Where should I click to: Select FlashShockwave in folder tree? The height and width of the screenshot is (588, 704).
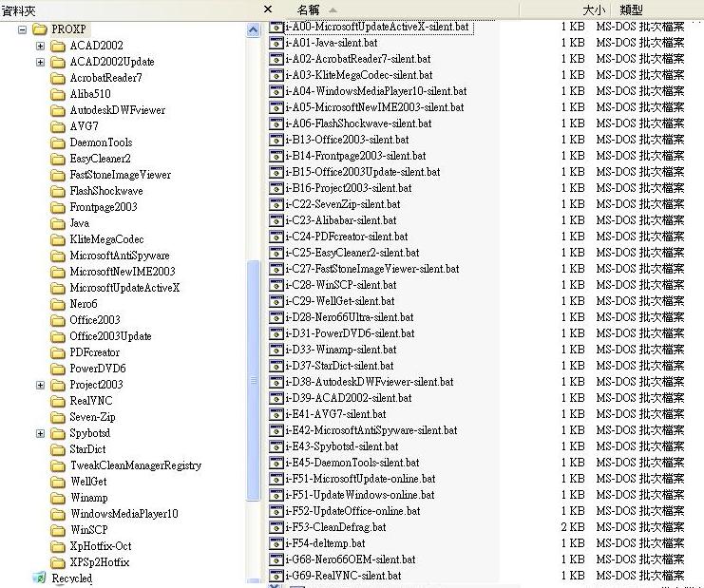106,191
